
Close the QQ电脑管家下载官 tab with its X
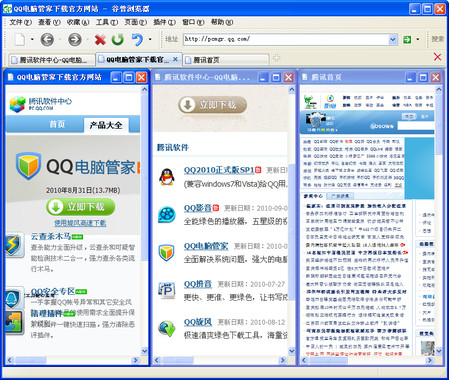point(175,59)
